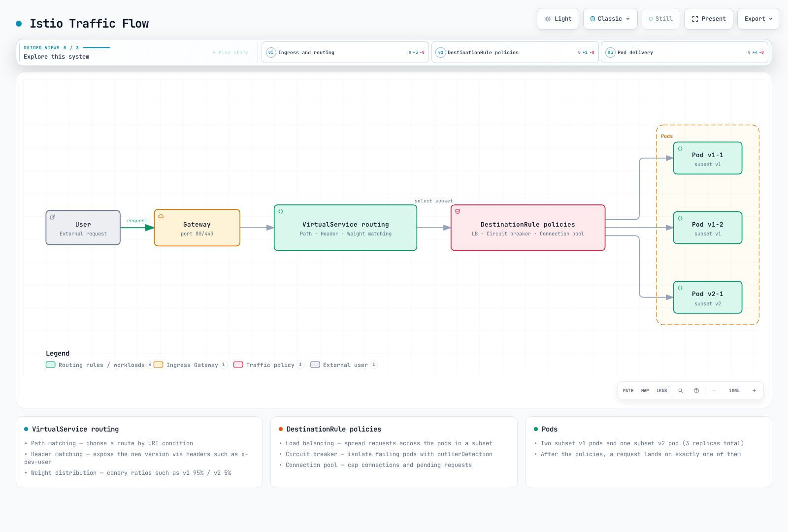Switch to LENS mode

[x=662, y=391]
